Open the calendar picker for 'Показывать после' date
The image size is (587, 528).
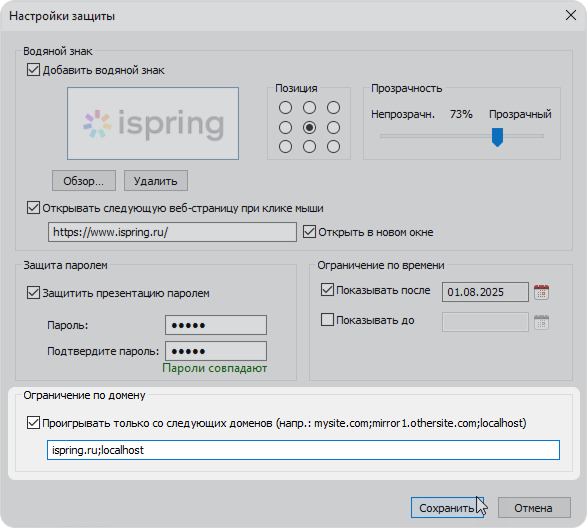541,292
